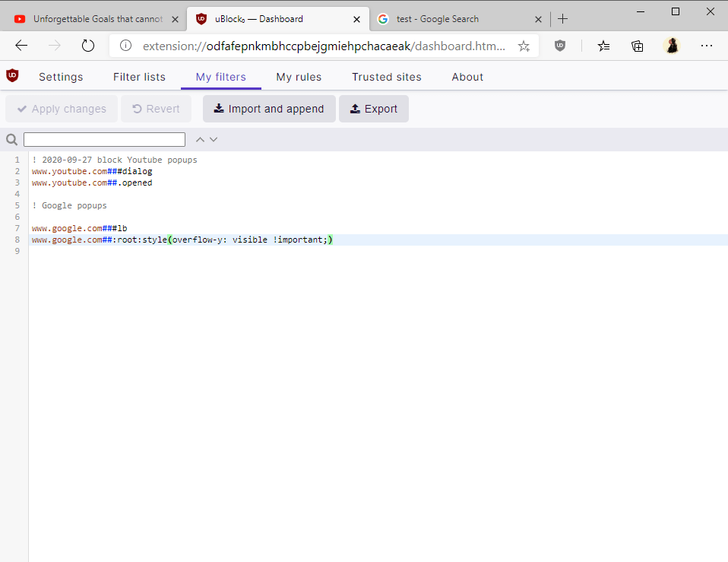This screenshot has height=562, width=728.
Task: Click the back navigation arrow
Action: pyautogui.click(x=21, y=46)
